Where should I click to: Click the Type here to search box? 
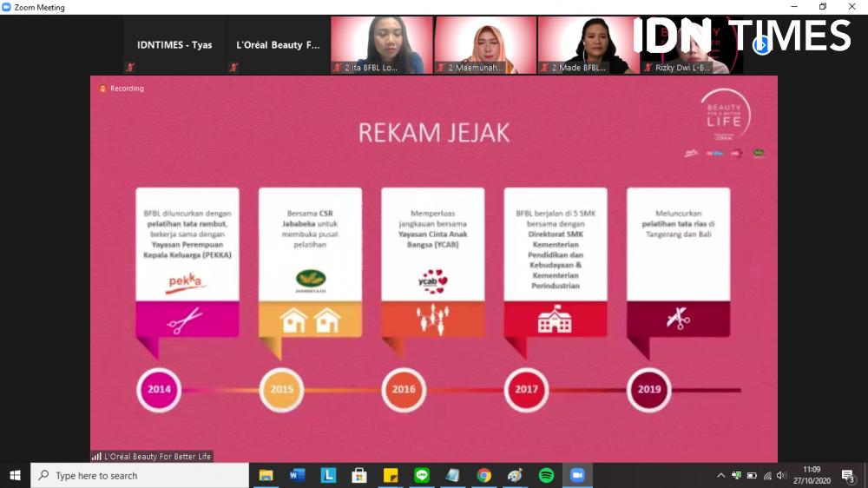(x=140, y=475)
